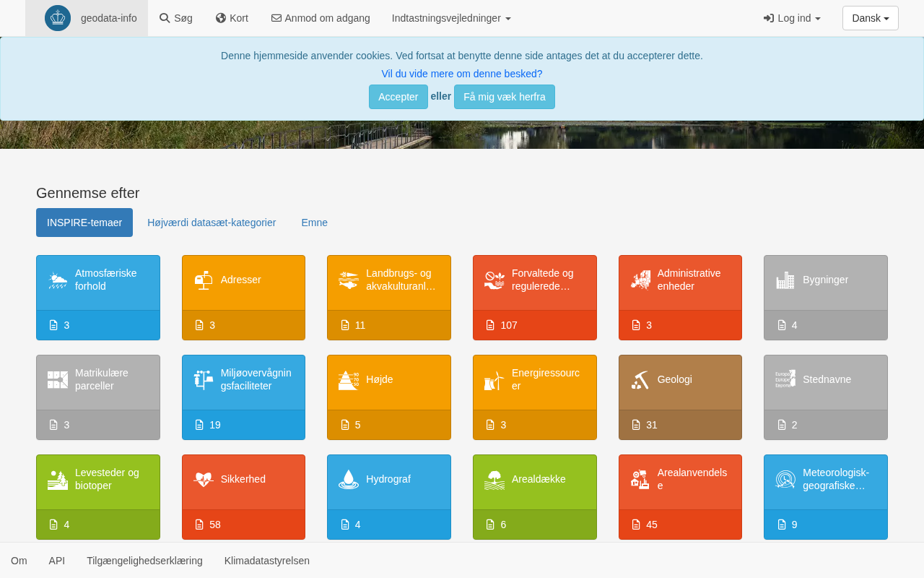
Task: Select the Adresser mailbox icon
Action: click(x=204, y=280)
